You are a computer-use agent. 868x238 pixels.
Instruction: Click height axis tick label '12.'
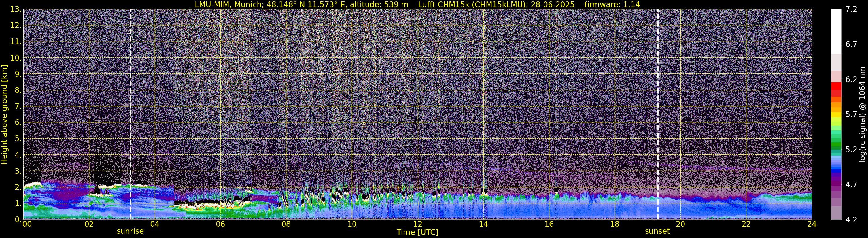click(x=16, y=26)
